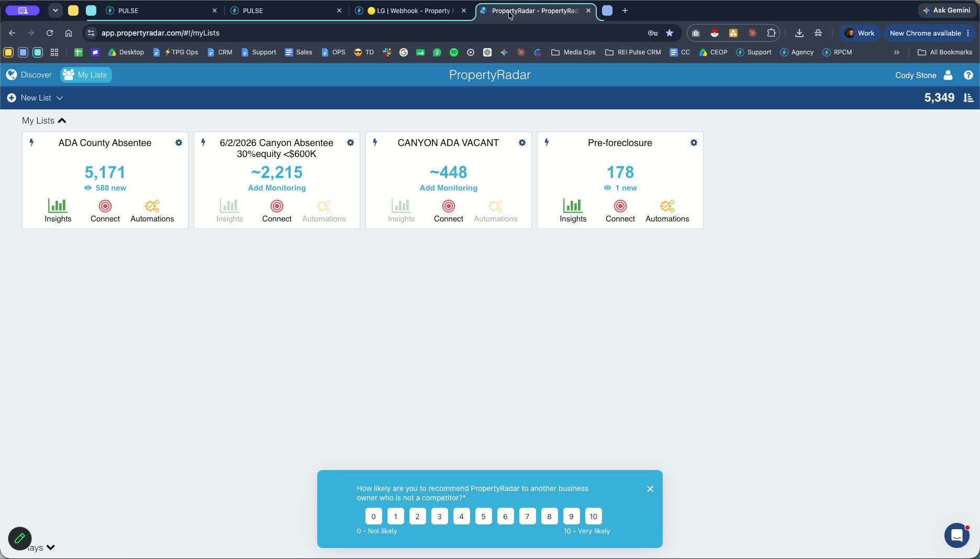Select rating 0 in the survey
The width and height of the screenshot is (980, 559).
coord(373,517)
